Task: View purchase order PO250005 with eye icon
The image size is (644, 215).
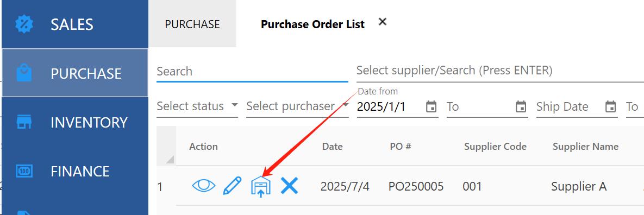Action: 203,186
